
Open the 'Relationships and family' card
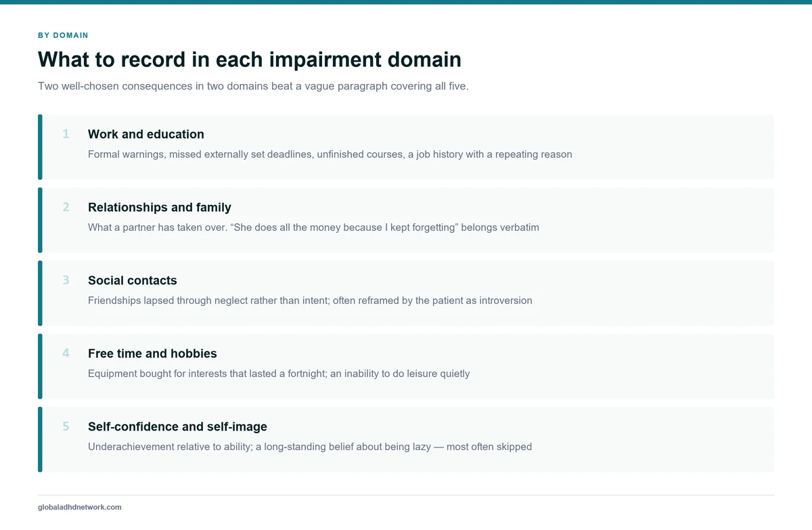click(406, 220)
